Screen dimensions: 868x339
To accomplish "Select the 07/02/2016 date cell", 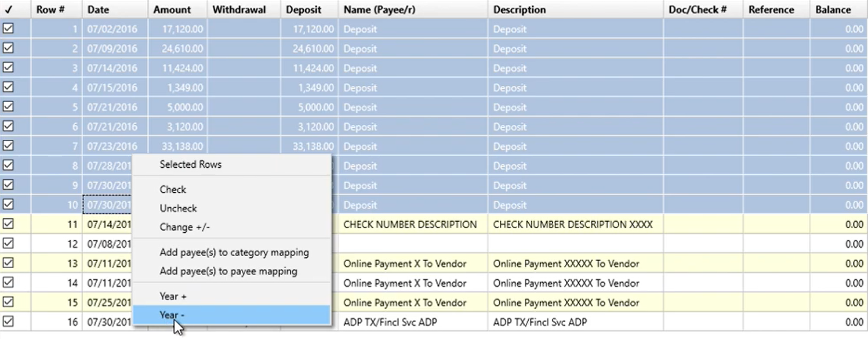I will pyautogui.click(x=115, y=29).
